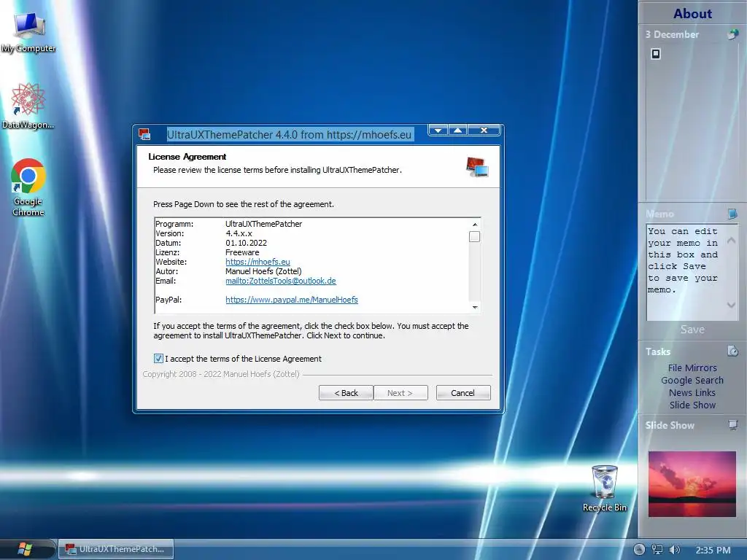Image resolution: width=747 pixels, height=560 pixels.
Task: Open the network icon in the system tray
Action: [657, 550]
